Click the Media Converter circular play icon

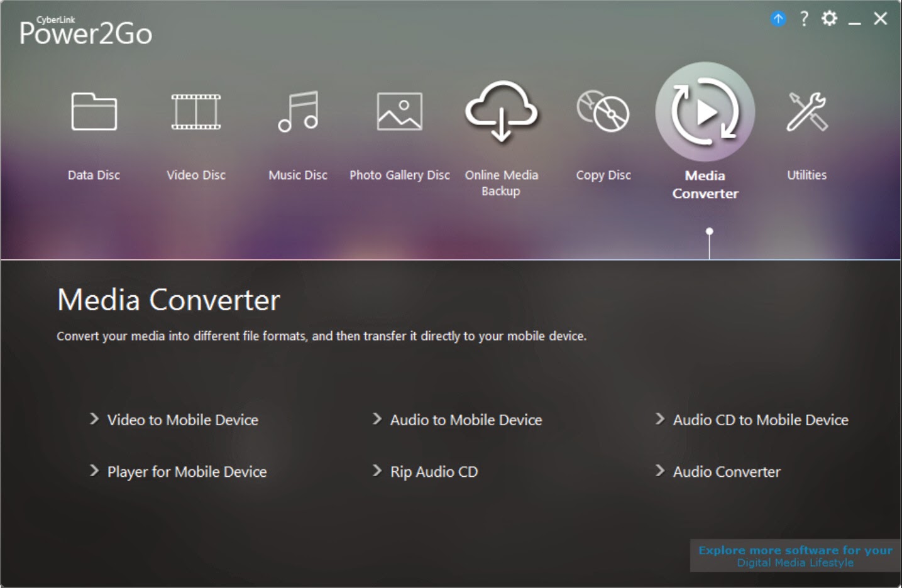pyautogui.click(x=705, y=112)
